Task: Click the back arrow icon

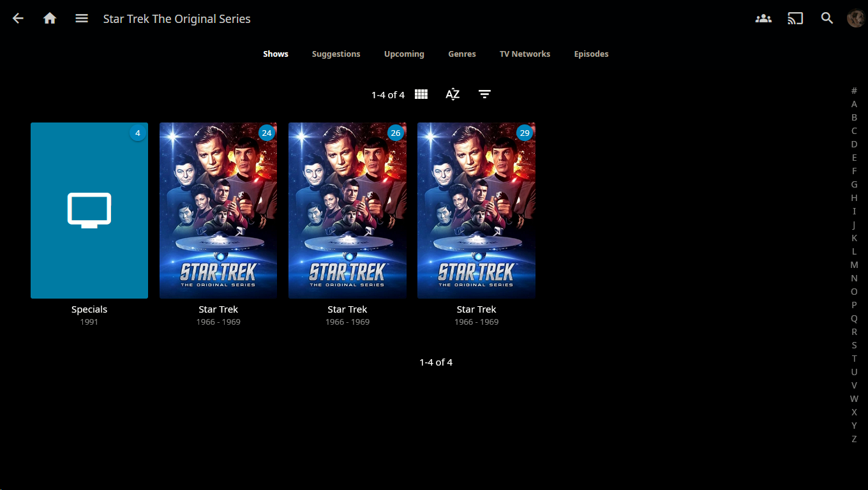Action: (x=18, y=19)
